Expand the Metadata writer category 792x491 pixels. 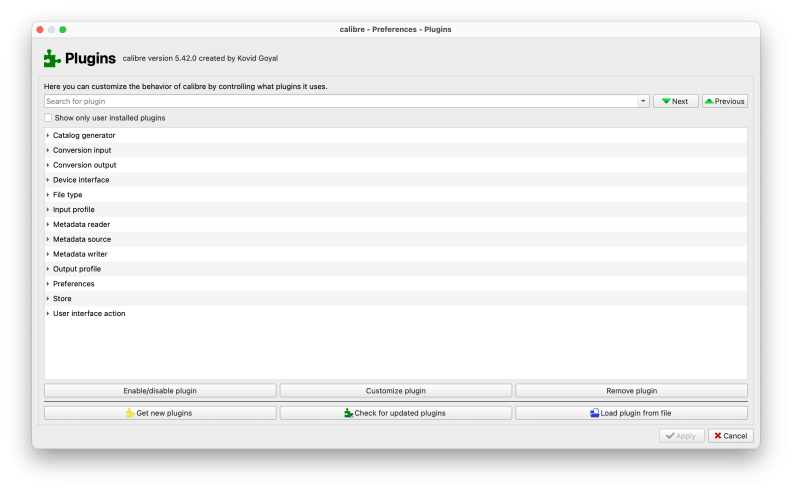(48, 254)
